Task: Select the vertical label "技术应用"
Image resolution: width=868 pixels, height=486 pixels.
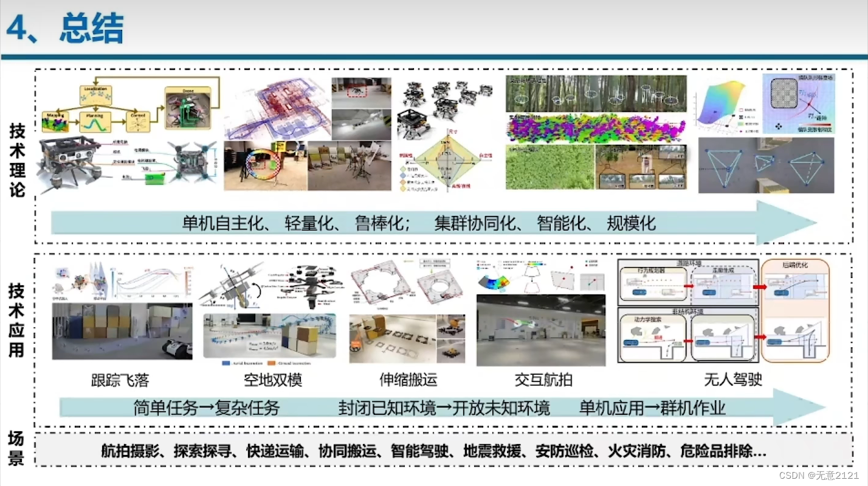Action: pyautogui.click(x=17, y=319)
